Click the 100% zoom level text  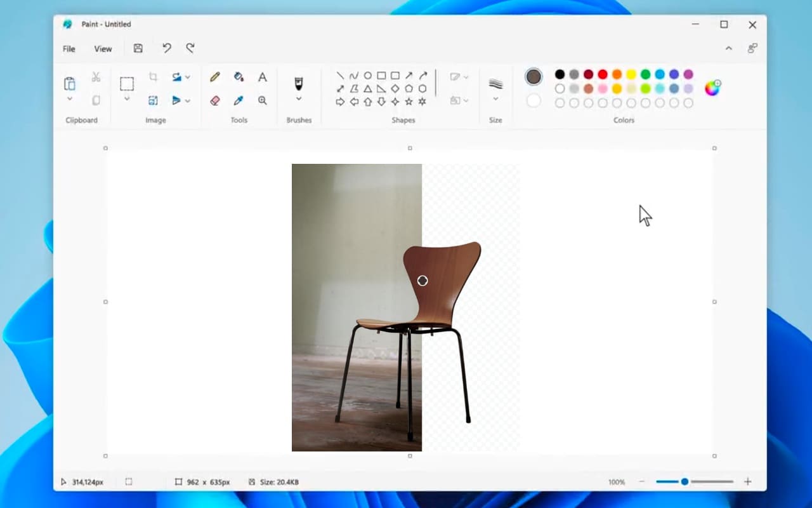pyautogui.click(x=617, y=483)
